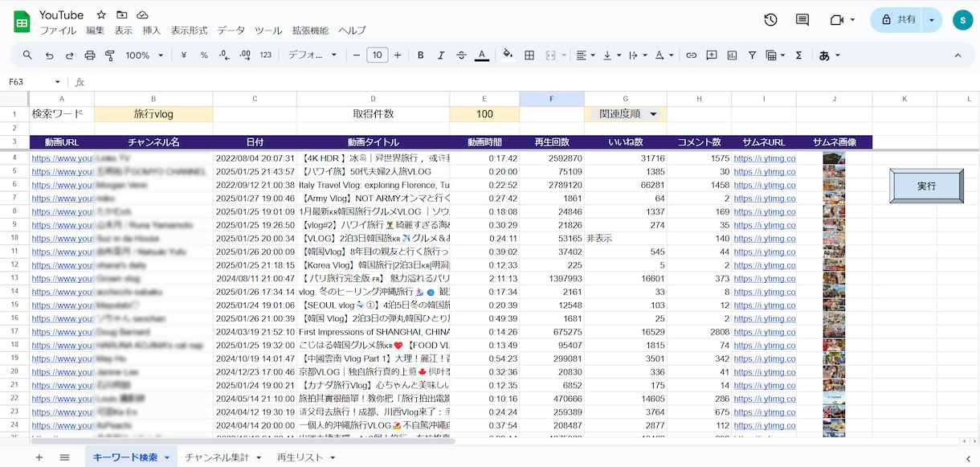Open the ヘルプ menu
This screenshot has height=467, width=980.
click(x=352, y=31)
